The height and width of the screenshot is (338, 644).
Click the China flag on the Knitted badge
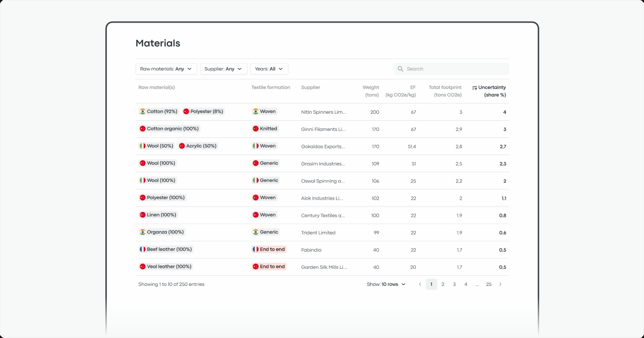(x=254, y=128)
